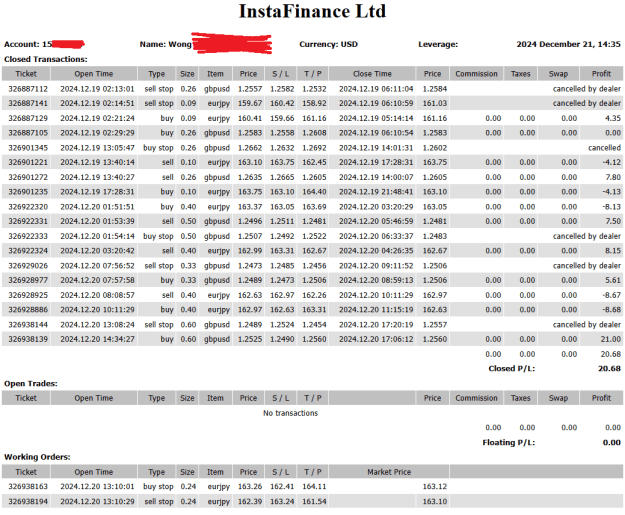Click the 'Closed Transactions:' heading
The height and width of the screenshot is (515, 625).
[x=46, y=59]
